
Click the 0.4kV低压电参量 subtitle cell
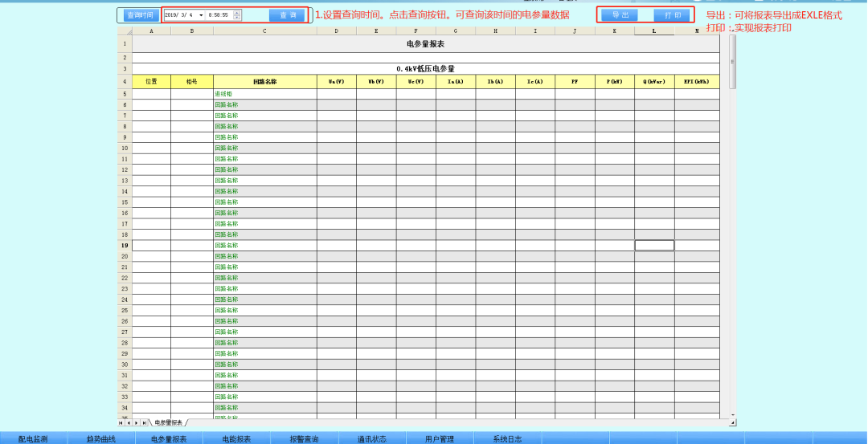pyautogui.click(x=426, y=69)
